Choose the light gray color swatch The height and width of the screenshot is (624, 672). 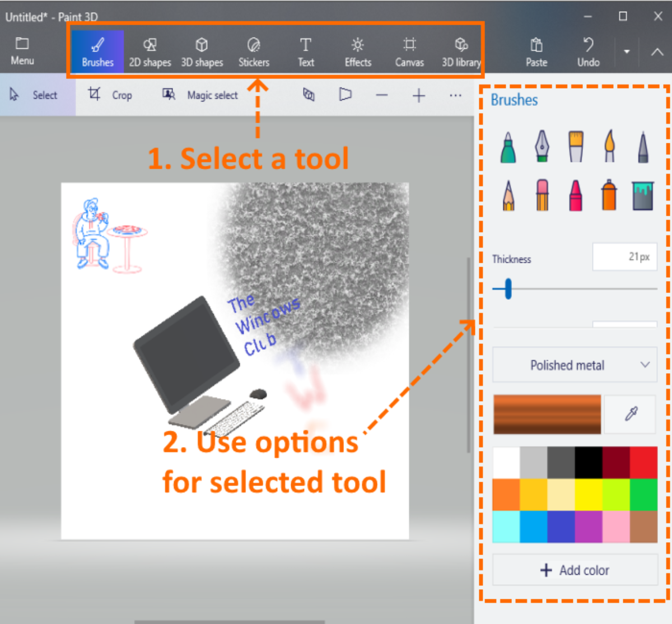(534, 463)
